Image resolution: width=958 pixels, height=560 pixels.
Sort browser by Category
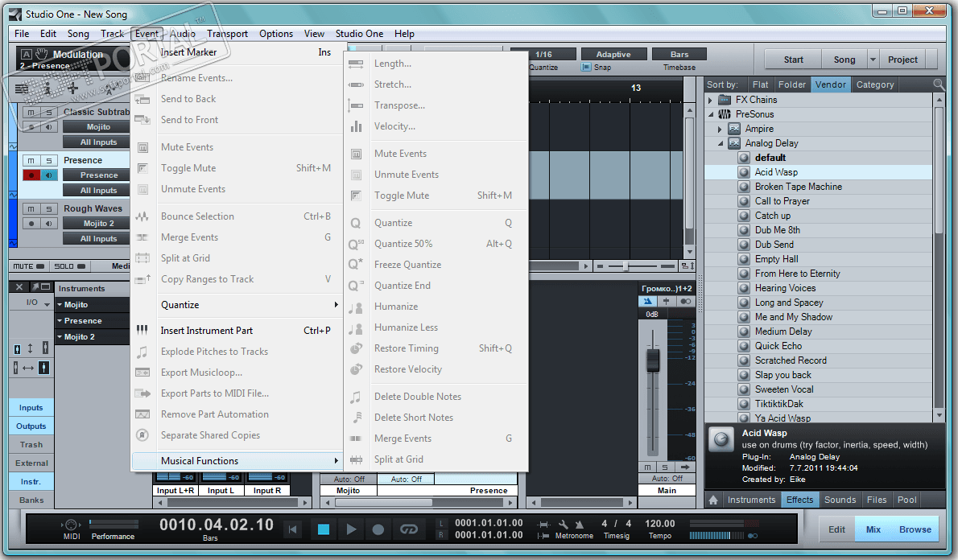point(875,84)
